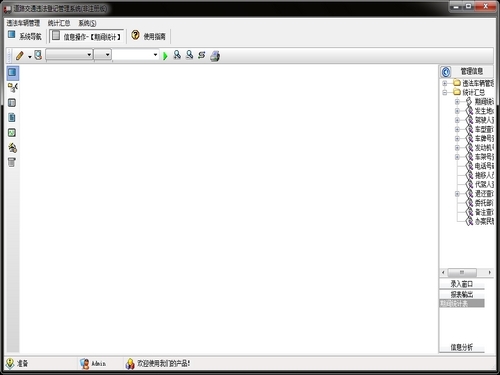The height and width of the screenshot is (375, 500).
Task: Click the find icon beside the green arrow
Action: pos(177,55)
